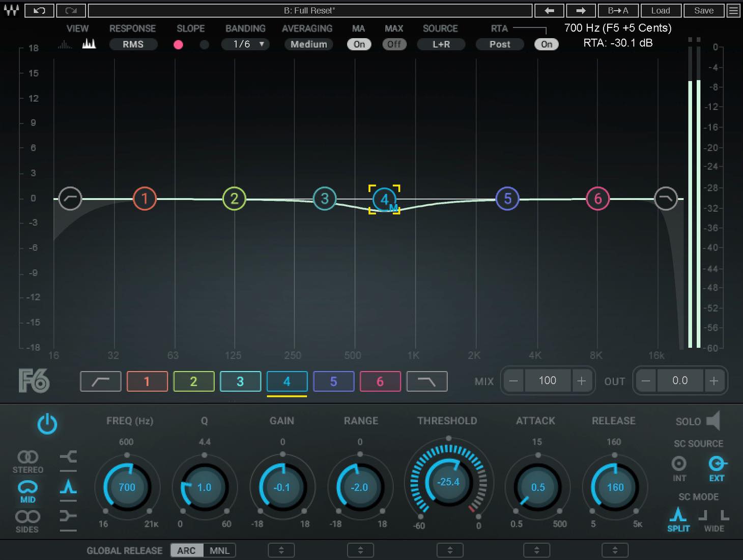
Task: Toggle the band power button
Action: pos(47,424)
